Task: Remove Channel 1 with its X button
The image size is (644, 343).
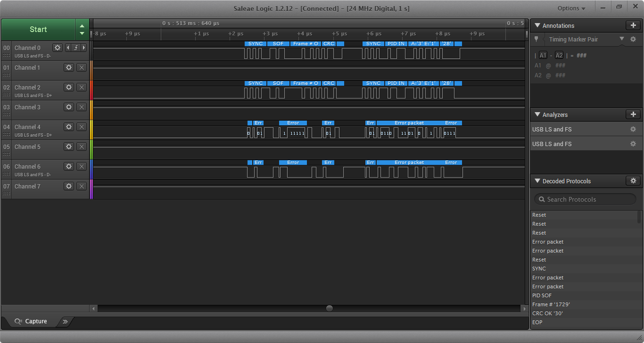Action: click(82, 67)
